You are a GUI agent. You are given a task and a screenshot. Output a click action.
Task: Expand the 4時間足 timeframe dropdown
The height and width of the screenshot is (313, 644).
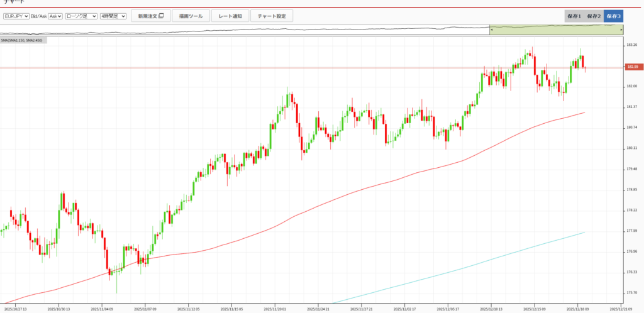[x=113, y=16]
